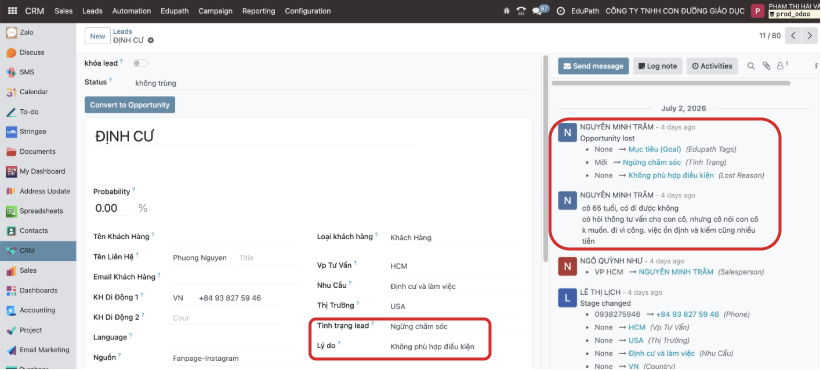Open Dashboards app in sidebar
Image resolution: width=821 pixels, height=370 pixels.
(38, 290)
